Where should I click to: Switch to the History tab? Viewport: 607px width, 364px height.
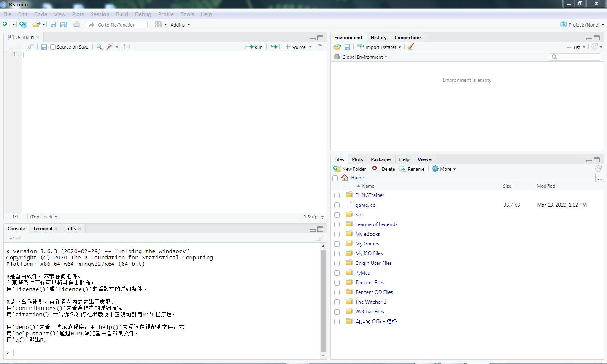coord(378,38)
